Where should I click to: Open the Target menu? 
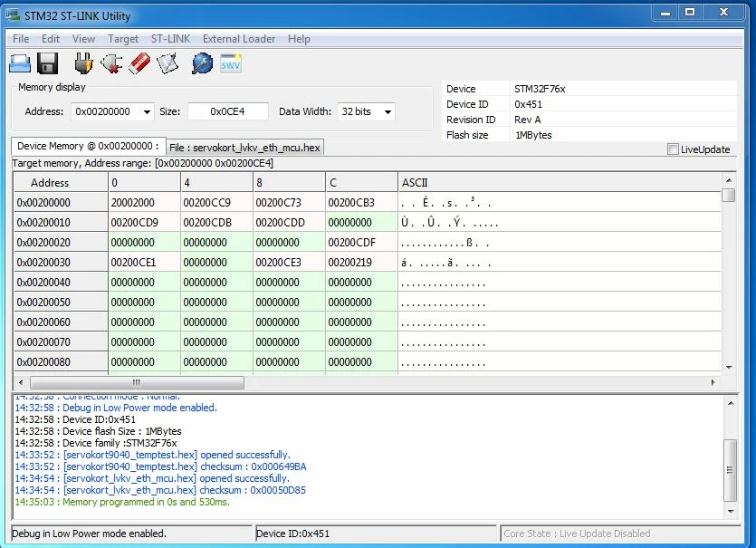click(123, 39)
